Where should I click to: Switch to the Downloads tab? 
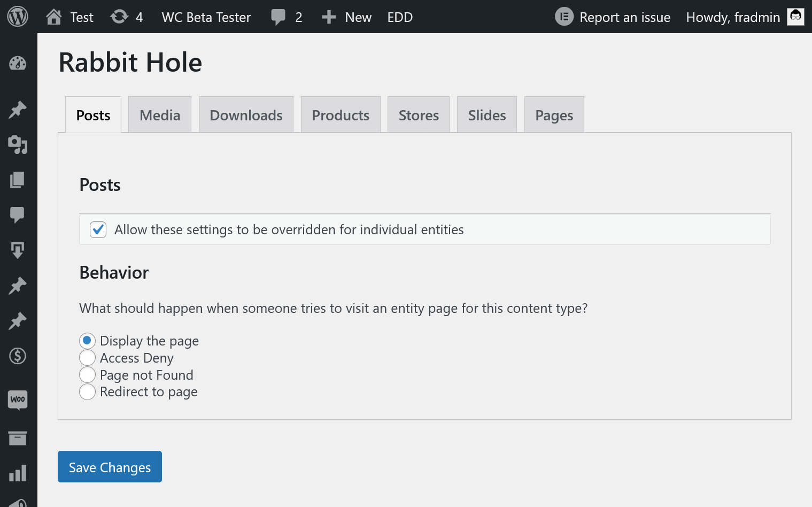pos(246,115)
